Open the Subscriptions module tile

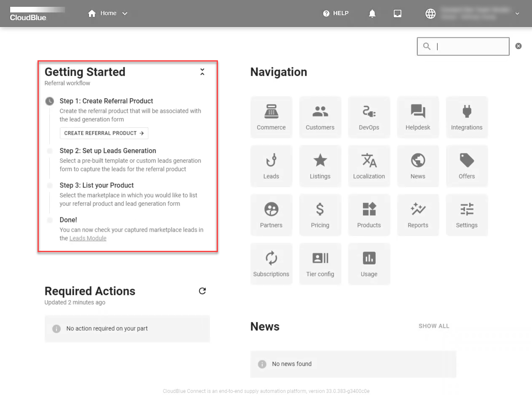271,264
